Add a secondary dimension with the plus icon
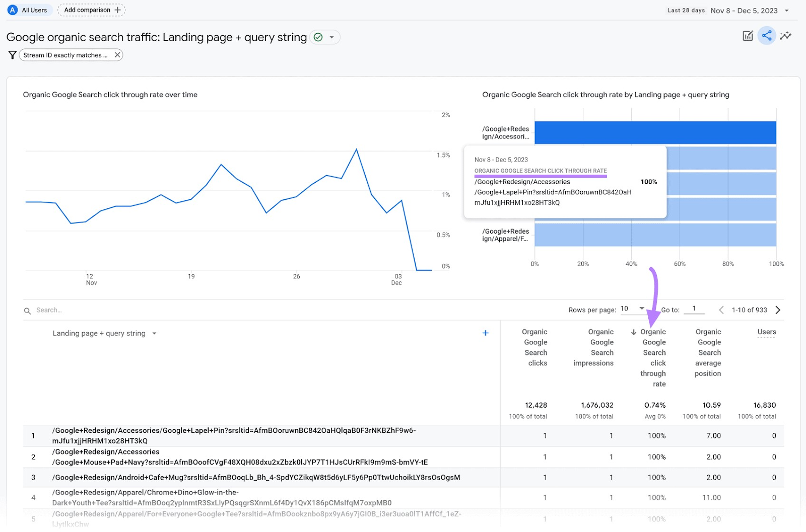Image resolution: width=806 pixels, height=532 pixels. tap(486, 333)
